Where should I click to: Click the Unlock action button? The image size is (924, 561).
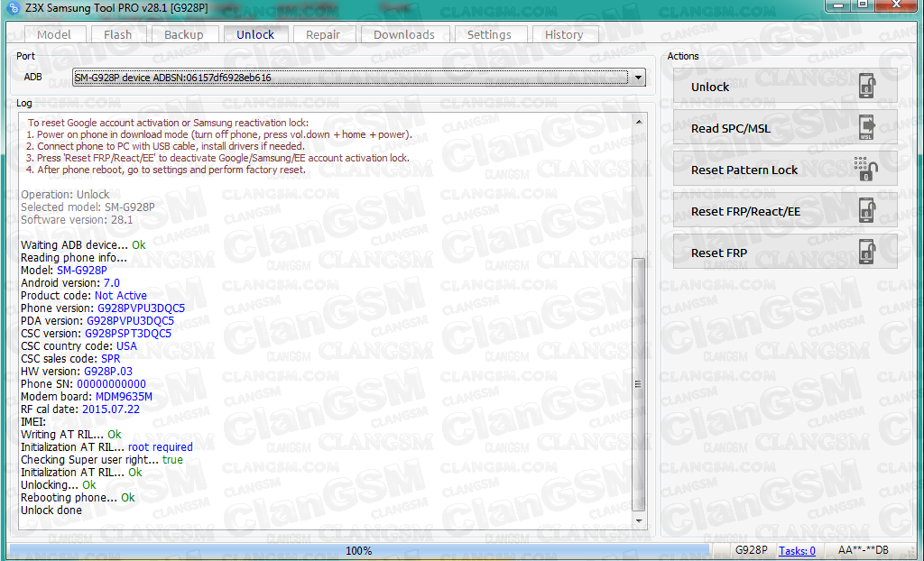[785, 86]
